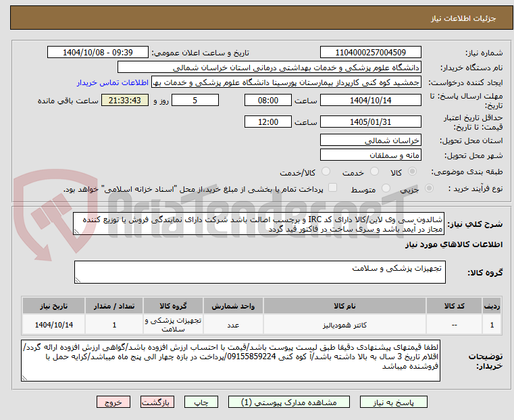The image size is (514, 420).
Task: Click the پاسخ به نیاز button
Action: 393,402
